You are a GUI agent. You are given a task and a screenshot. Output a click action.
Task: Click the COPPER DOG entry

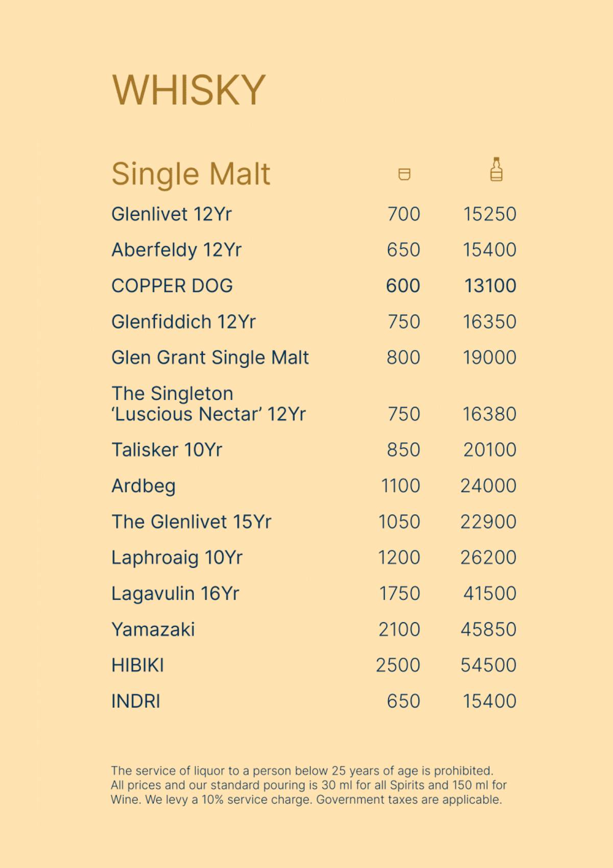pos(172,286)
